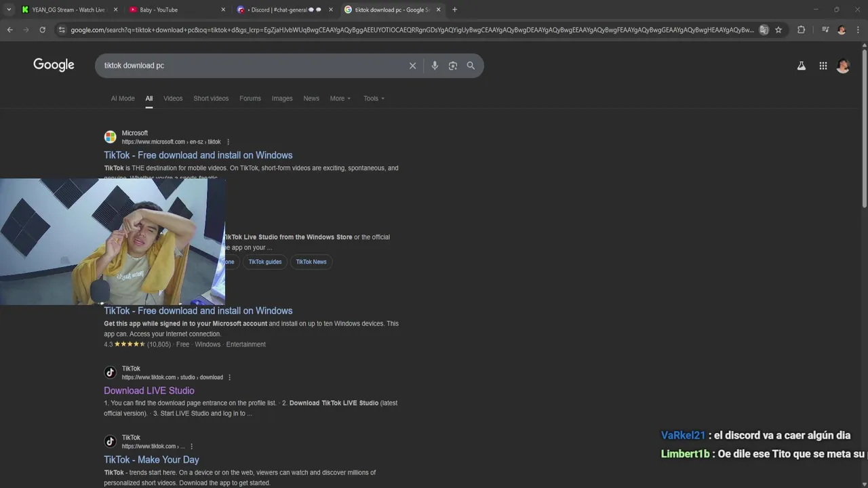Reload the current page
This screenshot has width=868, height=488.
click(42, 30)
